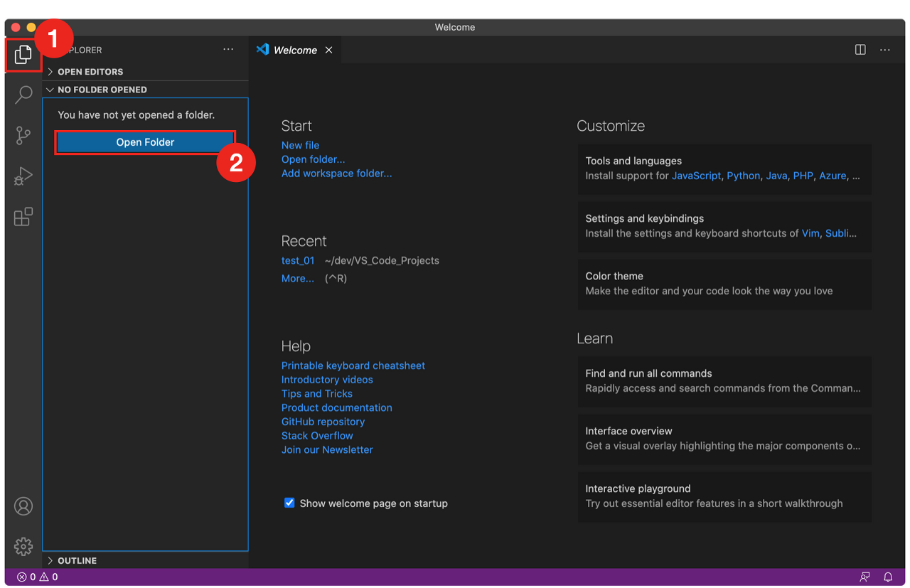This screenshot has height=588, width=910.
Task: Open the Interactive playground card
Action: click(x=724, y=496)
